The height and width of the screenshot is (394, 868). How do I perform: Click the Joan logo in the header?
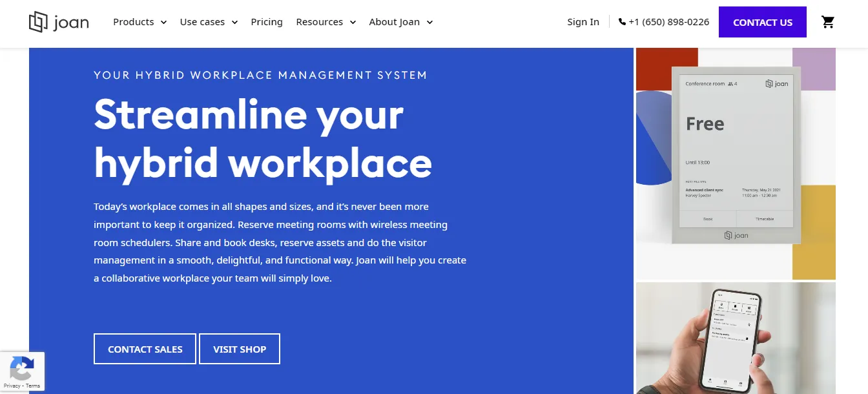tap(59, 22)
